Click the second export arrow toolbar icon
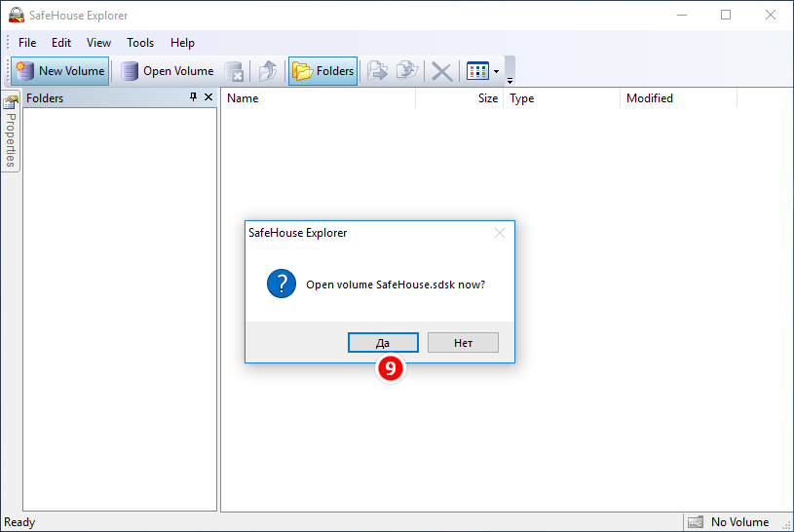Image resolution: width=794 pixels, height=532 pixels. [407, 71]
